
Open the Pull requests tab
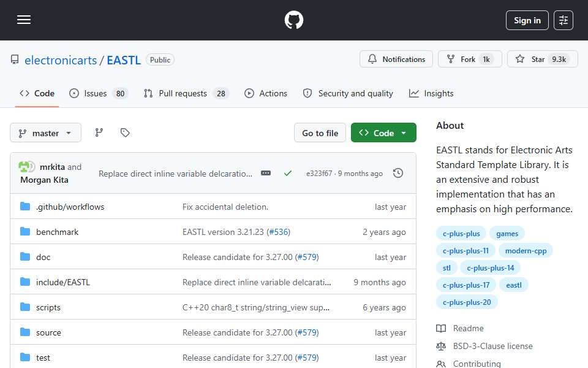click(x=186, y=93)
